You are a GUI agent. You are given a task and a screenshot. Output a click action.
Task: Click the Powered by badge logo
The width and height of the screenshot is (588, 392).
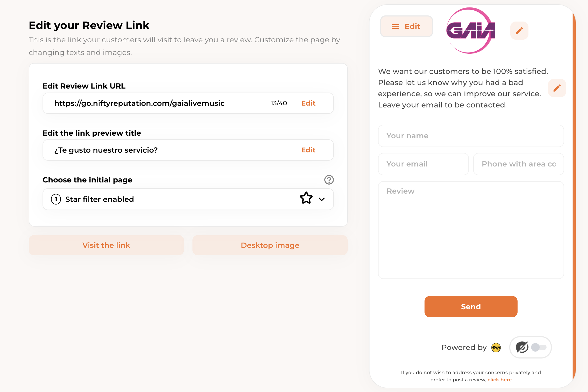tap(496, 347)
